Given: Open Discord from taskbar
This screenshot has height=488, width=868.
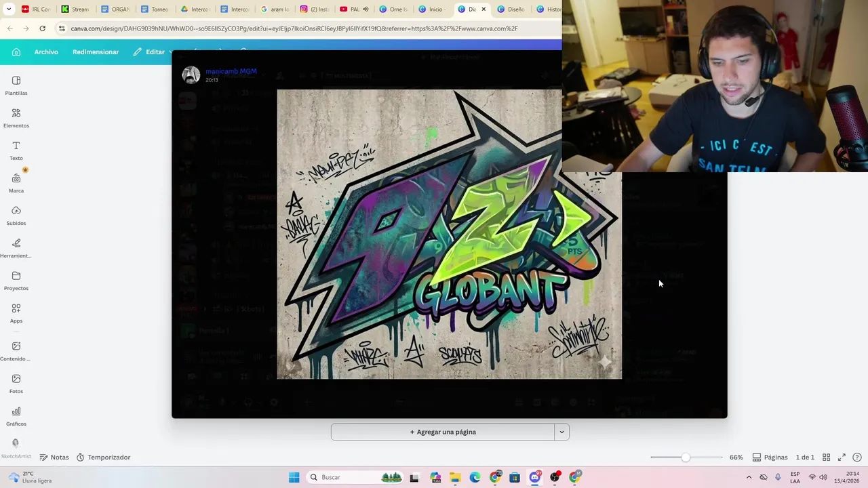Looking at the screenshot, I should coord(534,477).
